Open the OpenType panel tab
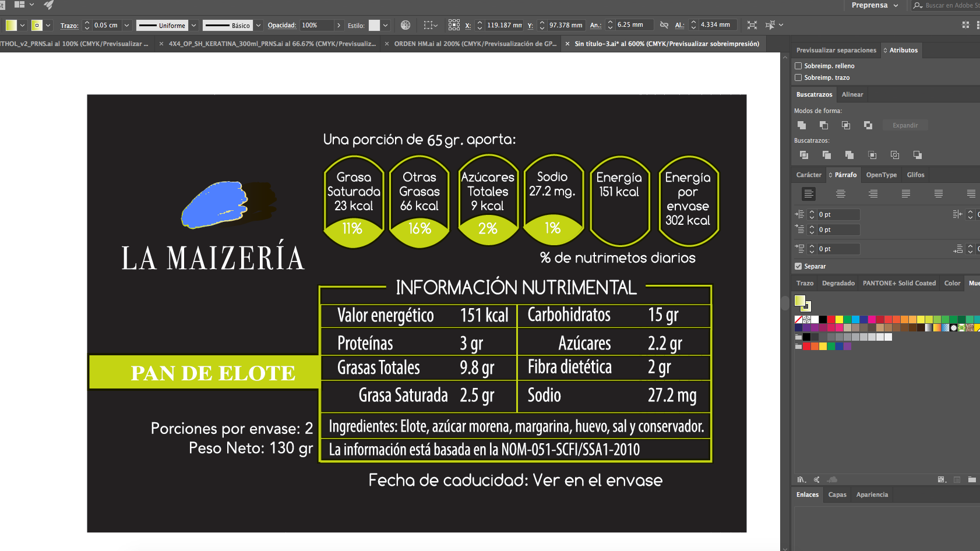The image size is (980, 551). click(x=882, y=175)
